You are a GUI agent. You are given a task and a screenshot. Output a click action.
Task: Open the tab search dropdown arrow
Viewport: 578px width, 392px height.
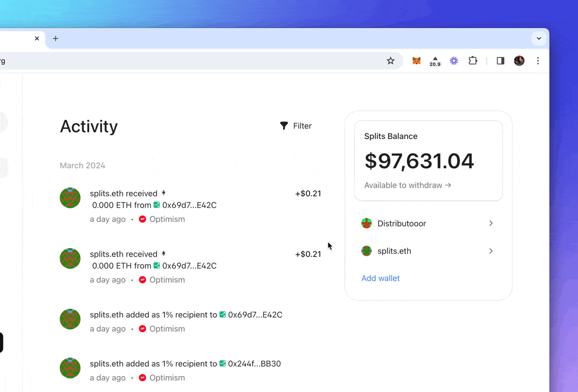(539, 39)
